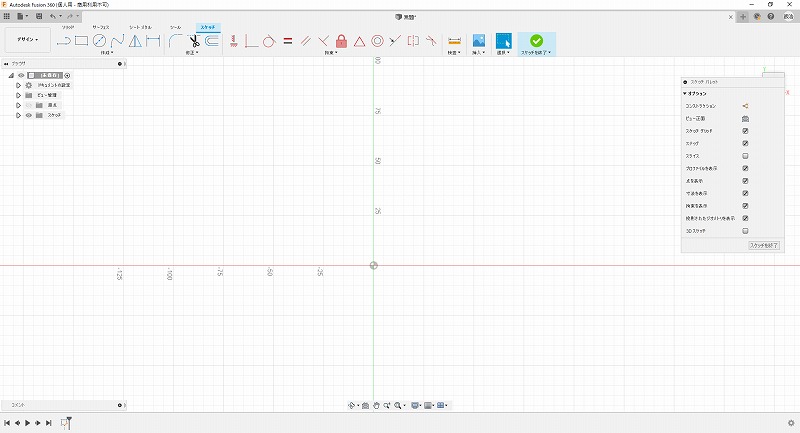
Task: Click the Look At icon in sketch palette
Action: [745, 118]
